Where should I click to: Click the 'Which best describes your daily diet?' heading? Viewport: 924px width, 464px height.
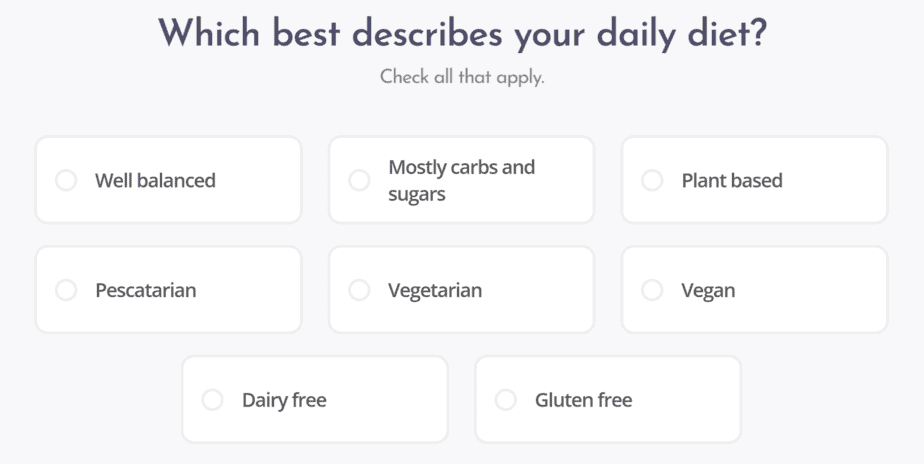click(462, 34)
